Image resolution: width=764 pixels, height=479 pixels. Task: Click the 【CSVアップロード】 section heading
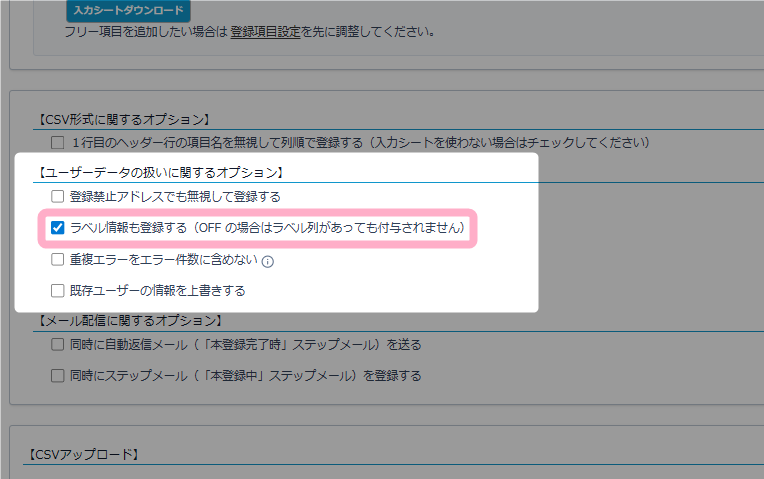coord(80,455)
